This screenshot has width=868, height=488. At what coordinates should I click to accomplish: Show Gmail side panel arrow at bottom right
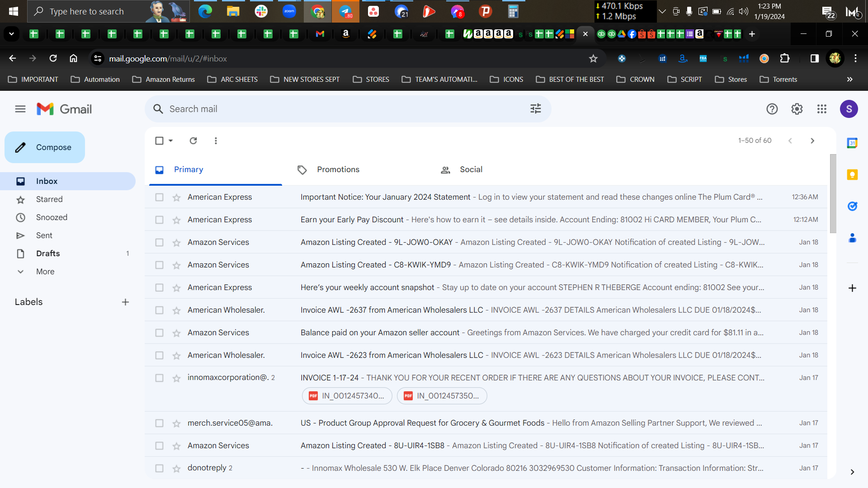pos(852,472)
